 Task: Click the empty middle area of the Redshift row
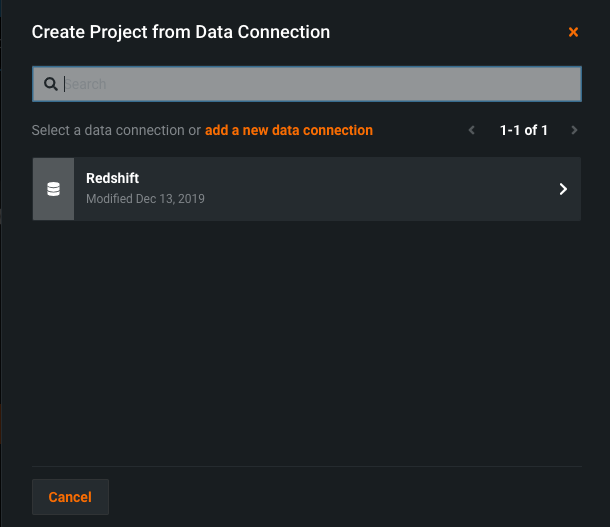pos(380,189)
